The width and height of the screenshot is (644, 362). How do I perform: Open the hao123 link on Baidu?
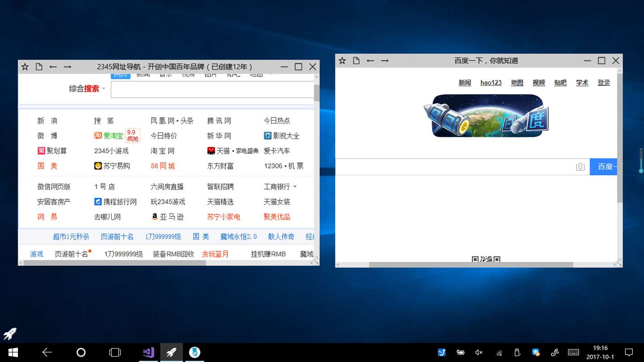(x=491, y=83)
